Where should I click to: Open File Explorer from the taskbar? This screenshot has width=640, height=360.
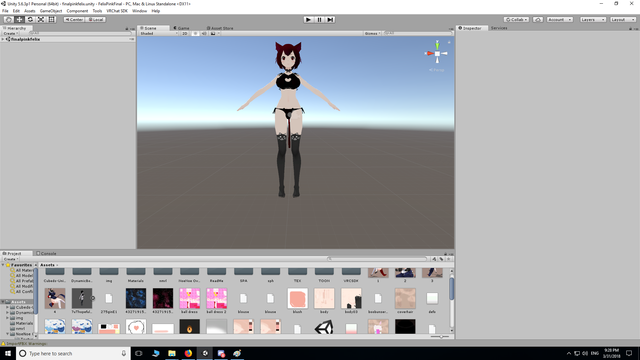click(x=172, y=353)
